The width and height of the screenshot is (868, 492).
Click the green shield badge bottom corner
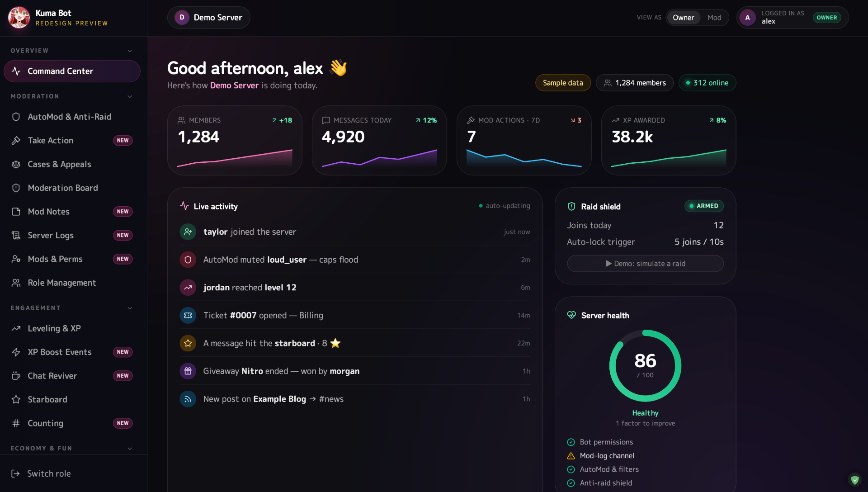click(854, 480)
